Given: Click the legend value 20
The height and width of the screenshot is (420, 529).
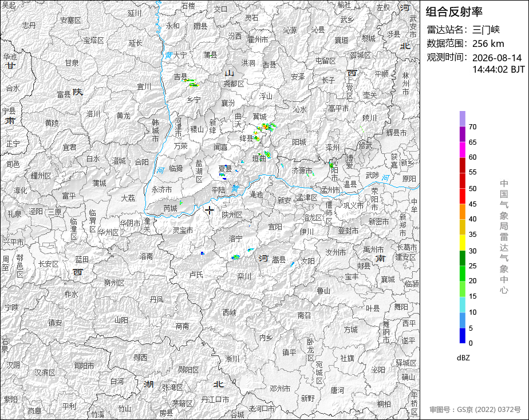Looking at the screenshot, I should tap(473, 281).
